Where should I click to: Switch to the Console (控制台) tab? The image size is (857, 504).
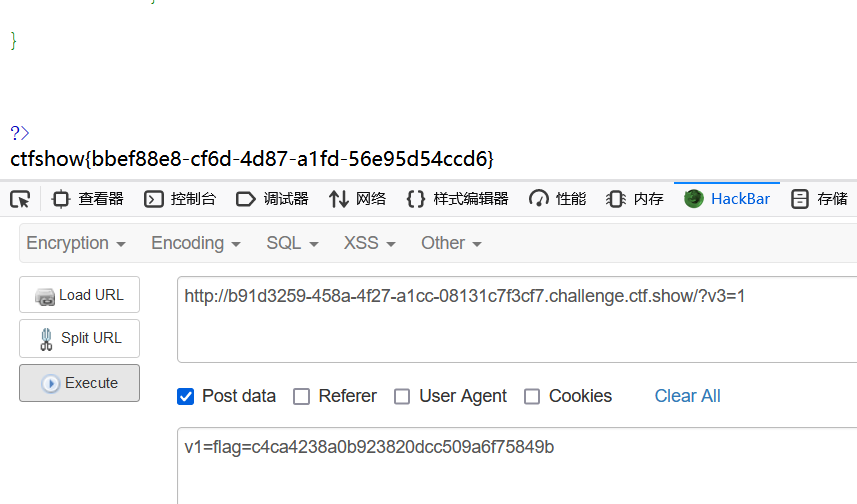pyautogui.click(x=180, y=199)
